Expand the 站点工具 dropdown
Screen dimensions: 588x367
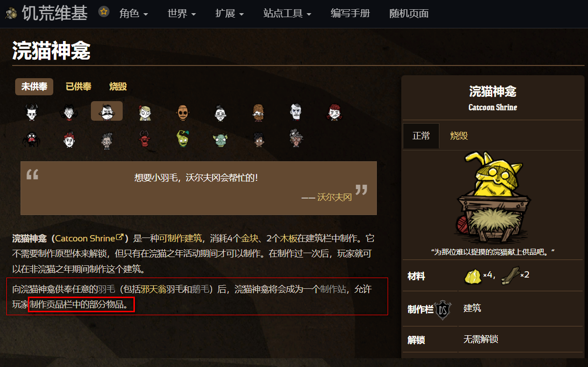click(x=287, y=13)
